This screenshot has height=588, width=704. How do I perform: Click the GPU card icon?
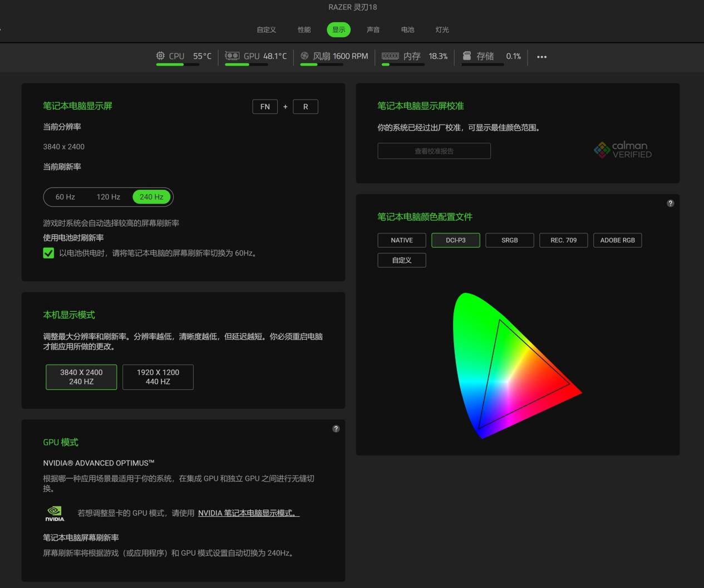[232, 56]
